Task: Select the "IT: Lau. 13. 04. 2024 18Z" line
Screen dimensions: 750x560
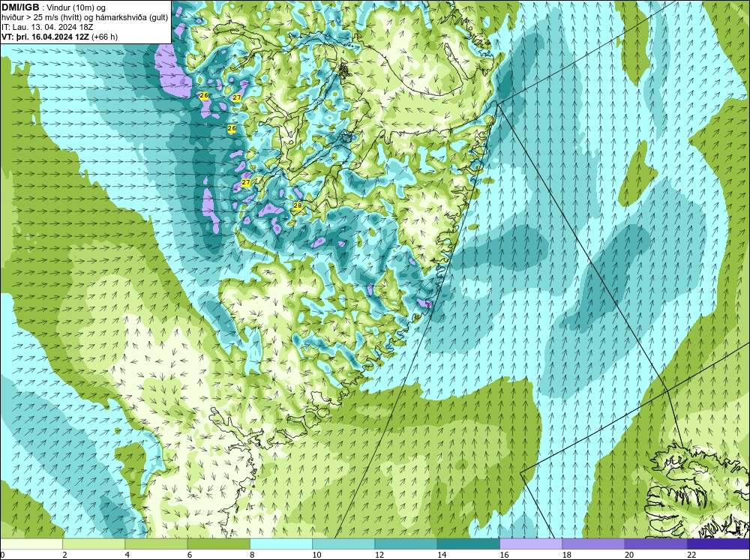Action: click(47, 27)
